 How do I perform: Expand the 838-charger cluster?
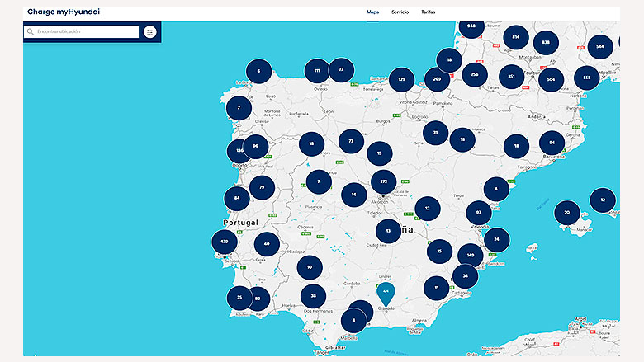point(546,43)
